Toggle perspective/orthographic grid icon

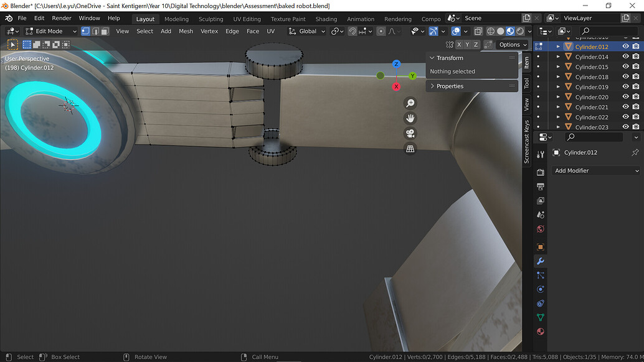(x=410, y=149)
